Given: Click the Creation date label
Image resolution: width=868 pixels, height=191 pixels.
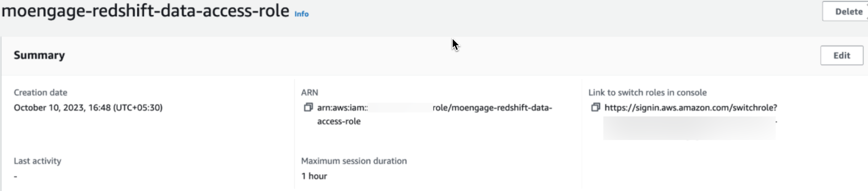Looking at the screenshot, I should 40,92.
